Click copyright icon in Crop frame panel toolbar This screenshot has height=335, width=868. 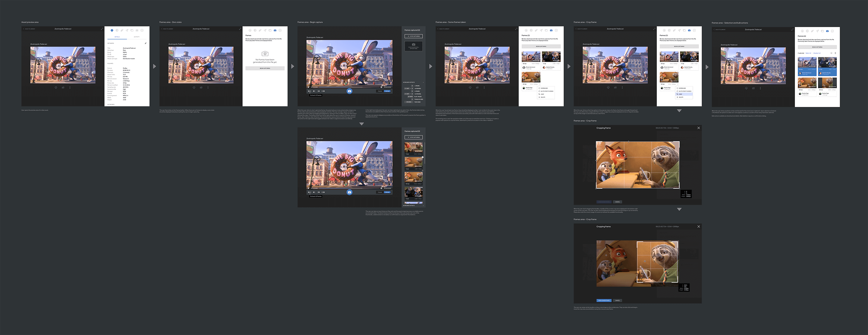669,30
